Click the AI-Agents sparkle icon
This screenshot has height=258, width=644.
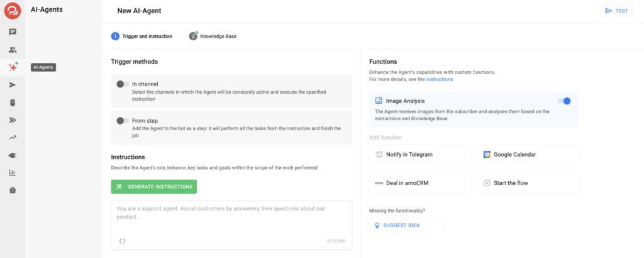13,67
